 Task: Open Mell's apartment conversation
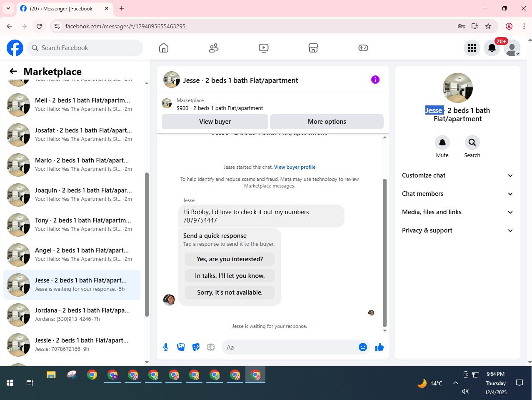pyautogui.click(x=72, y=105)
